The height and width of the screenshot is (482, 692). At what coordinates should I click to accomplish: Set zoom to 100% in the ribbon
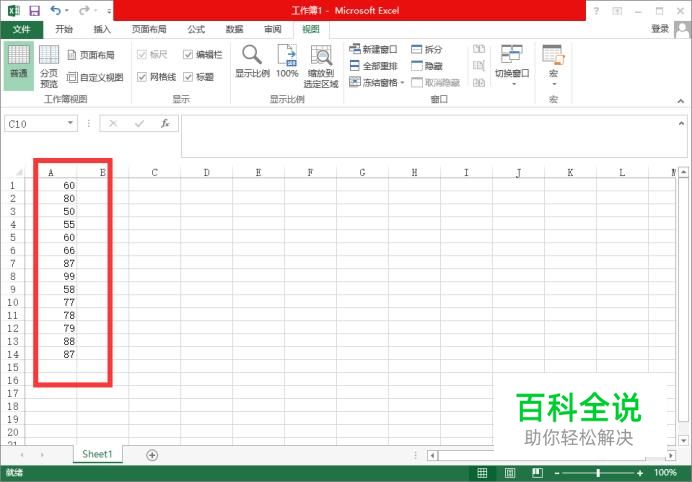tap(287, 62)
